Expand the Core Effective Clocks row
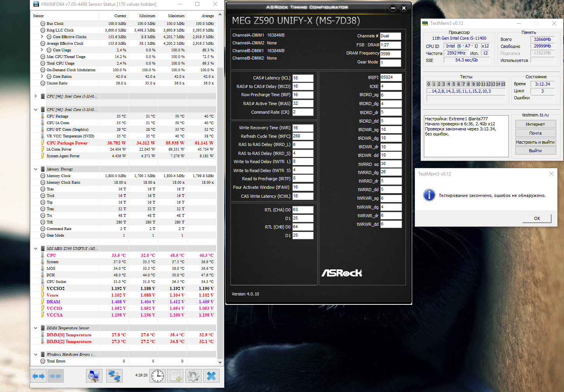This screenshot has width=564, height=392. coord(42,37)
